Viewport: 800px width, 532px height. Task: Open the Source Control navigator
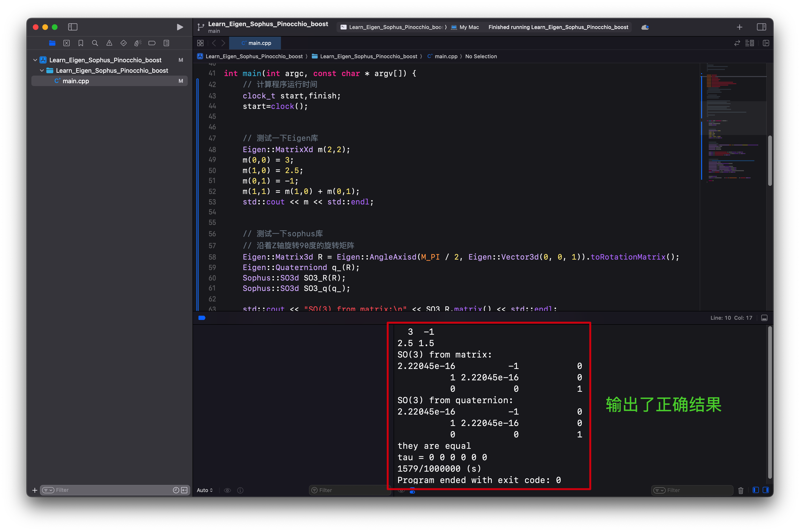pos(67,43)
